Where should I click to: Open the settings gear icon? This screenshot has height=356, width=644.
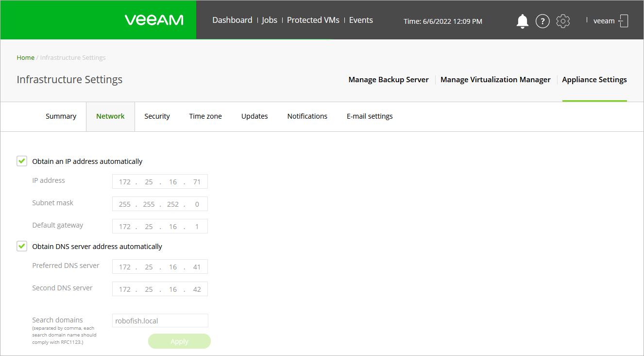563,21
